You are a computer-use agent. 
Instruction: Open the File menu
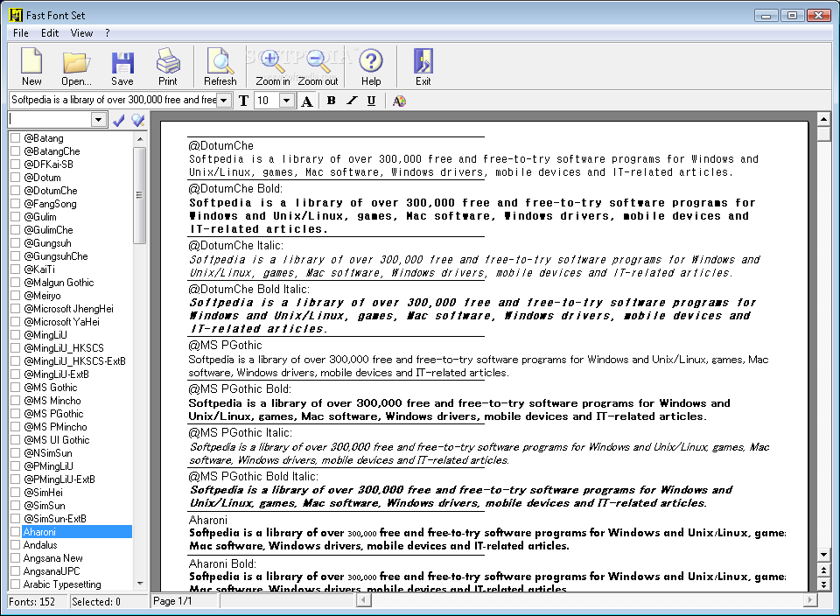click(x=21, y=33)
